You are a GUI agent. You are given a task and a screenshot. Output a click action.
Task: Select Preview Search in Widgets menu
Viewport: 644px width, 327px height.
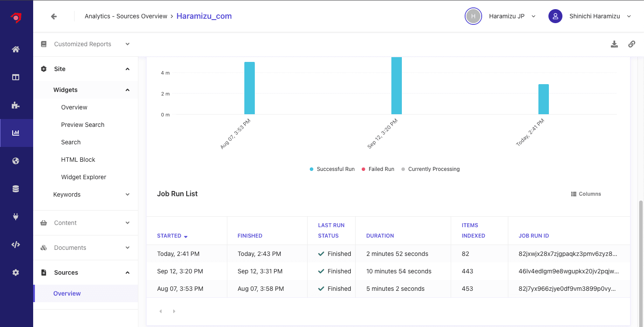click(x=82, y=125)
